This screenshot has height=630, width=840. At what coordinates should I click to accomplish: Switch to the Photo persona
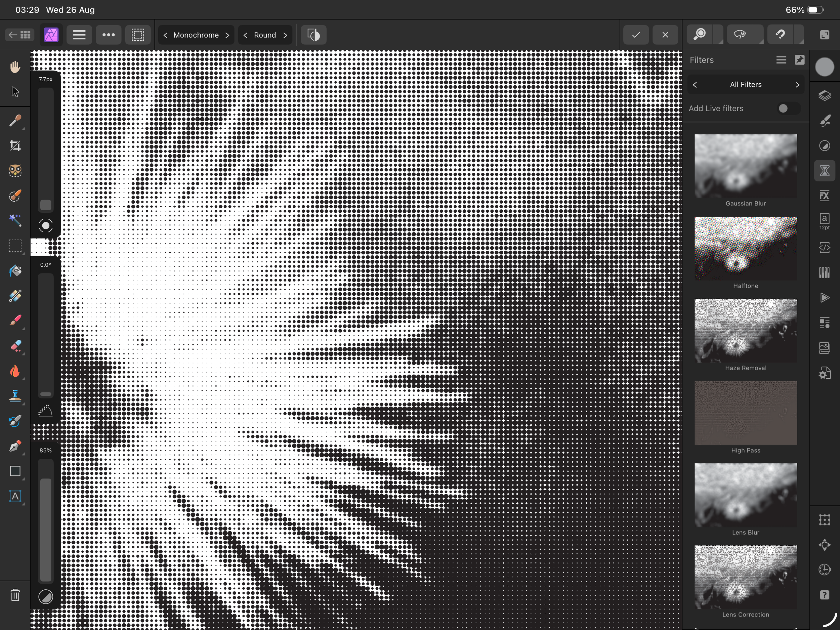(x=51, y=35)
